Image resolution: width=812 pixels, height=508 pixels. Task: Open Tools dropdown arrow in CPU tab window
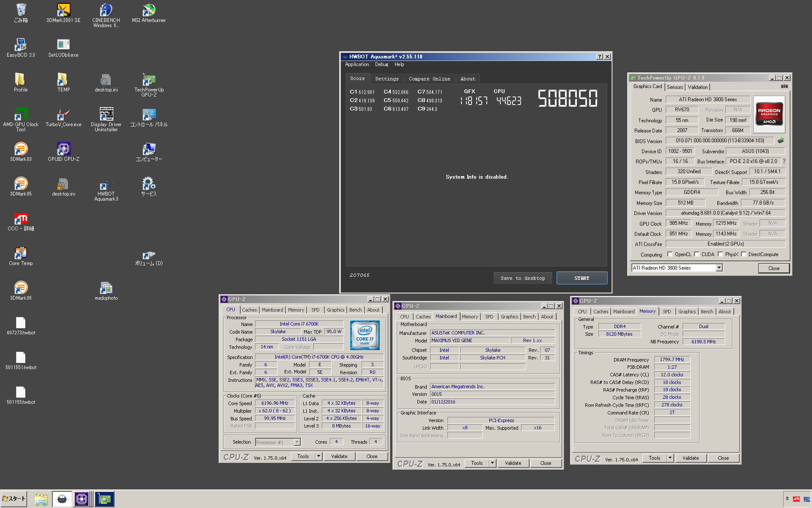coord(318,456)
